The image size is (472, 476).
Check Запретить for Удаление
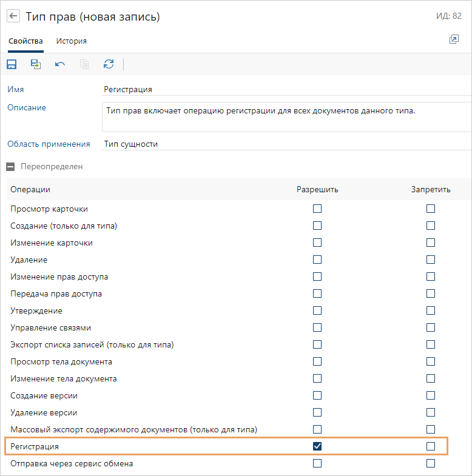click(x=431, y=260)
